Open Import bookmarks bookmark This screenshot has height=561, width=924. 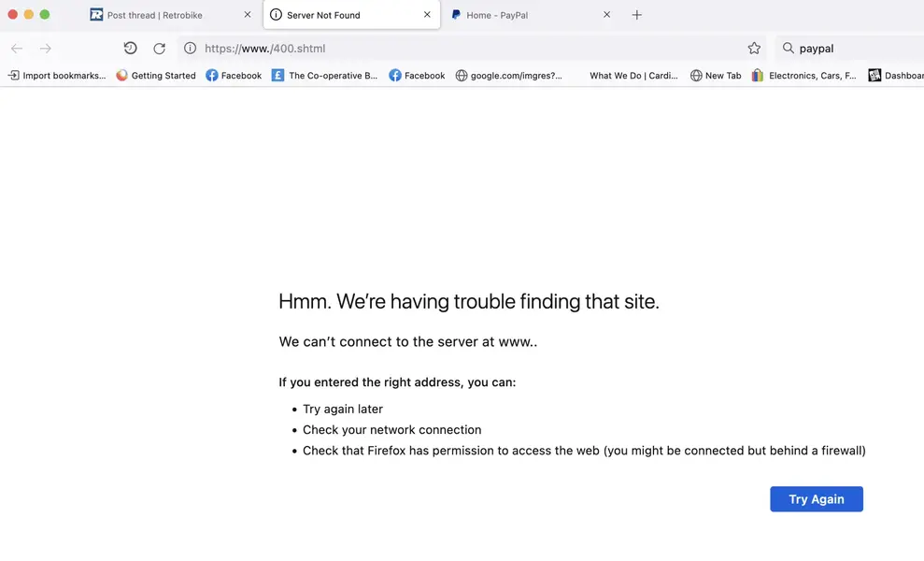tap(57, 76)
